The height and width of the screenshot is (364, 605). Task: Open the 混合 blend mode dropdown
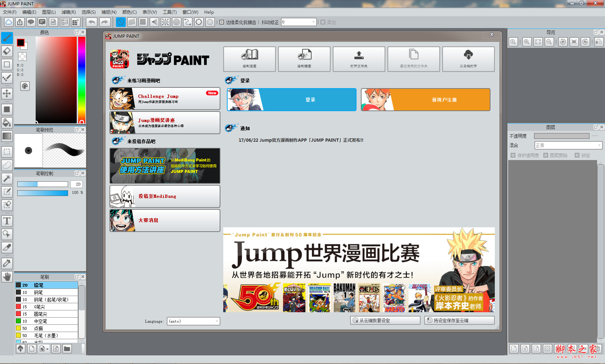coord(568,145)
